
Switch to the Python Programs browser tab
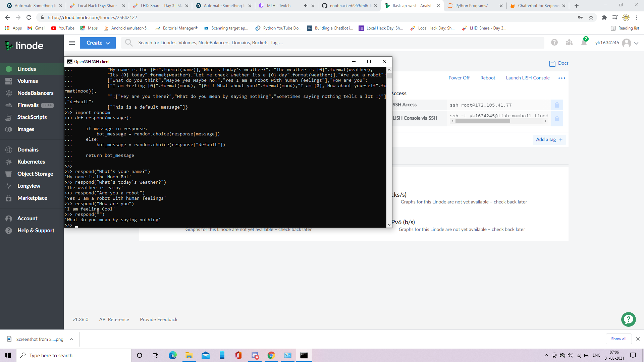(x=471, y=6)
